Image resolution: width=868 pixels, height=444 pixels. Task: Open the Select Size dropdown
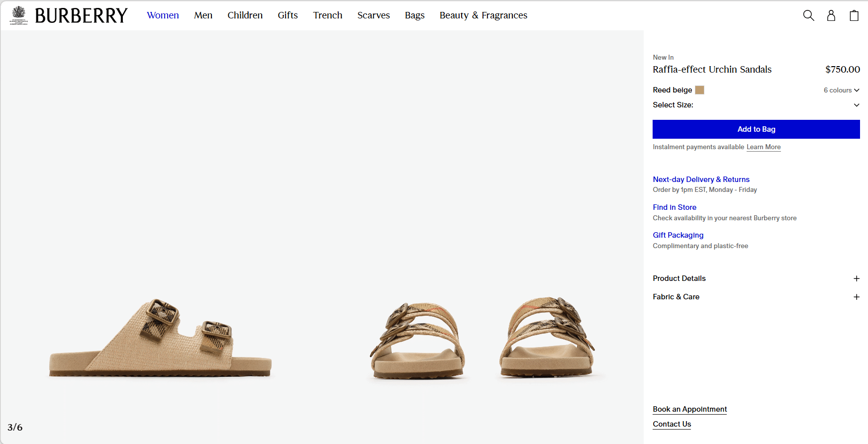pos(756,105)
